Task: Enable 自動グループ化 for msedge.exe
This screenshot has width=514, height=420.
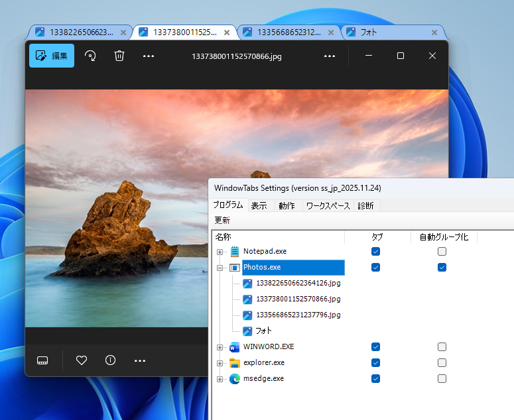Action: click(442, 379)
